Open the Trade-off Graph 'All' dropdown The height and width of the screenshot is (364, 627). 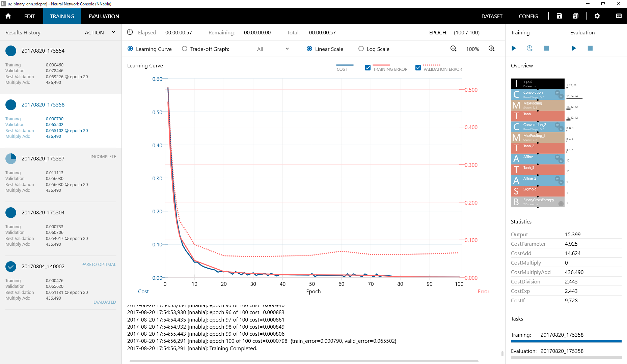coord(273,49)
